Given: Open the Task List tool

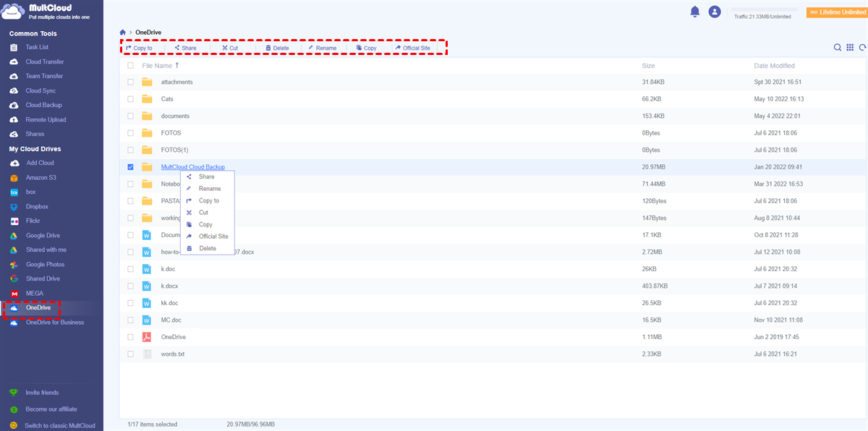Looking at the screenshot, I should [37, 47].
